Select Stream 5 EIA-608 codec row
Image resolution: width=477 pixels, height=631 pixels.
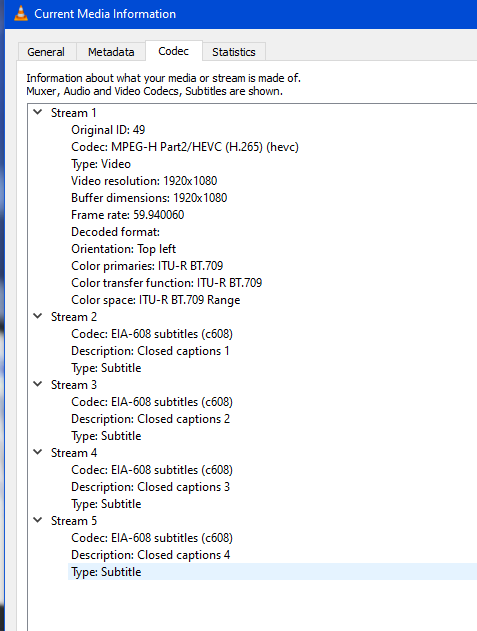[152, 538]
